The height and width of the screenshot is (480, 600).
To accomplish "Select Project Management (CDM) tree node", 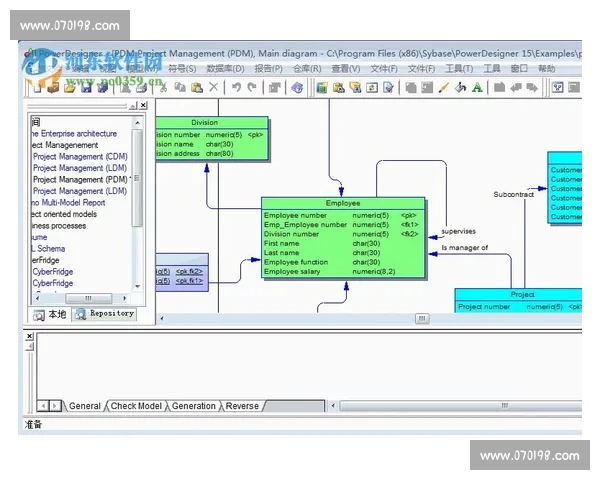I will (x=80, y=157).
